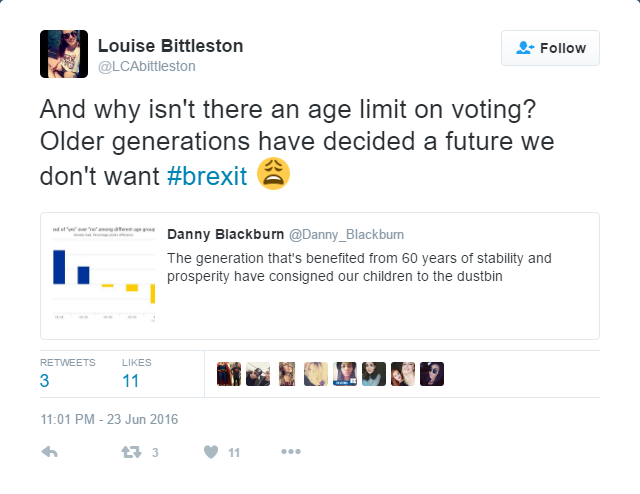This screenshot has width=640, height=494.
Task: Click the reply arrow icon
Action: tap(49, 452)
